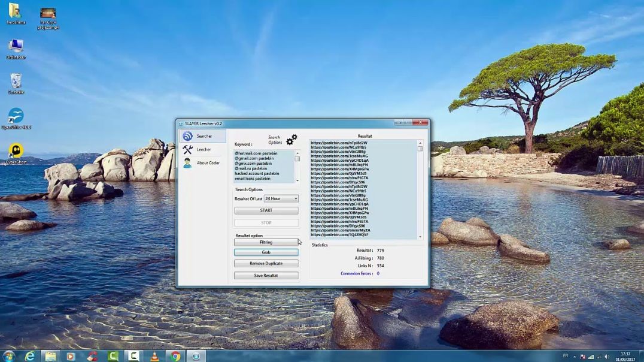Open Windows Media Player from the taskbar
Viewport: 644px width, 362px height.
pyautogui.click(x=71, y=356)
